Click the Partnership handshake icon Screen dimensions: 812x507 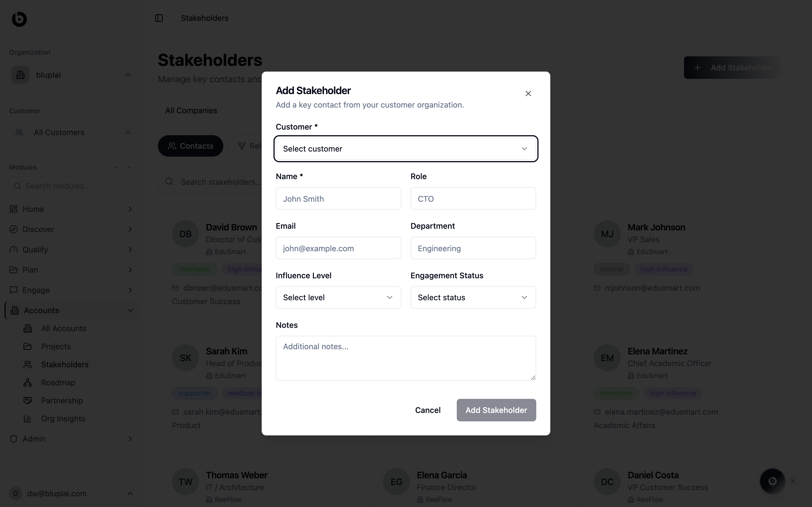coord(28,400)
